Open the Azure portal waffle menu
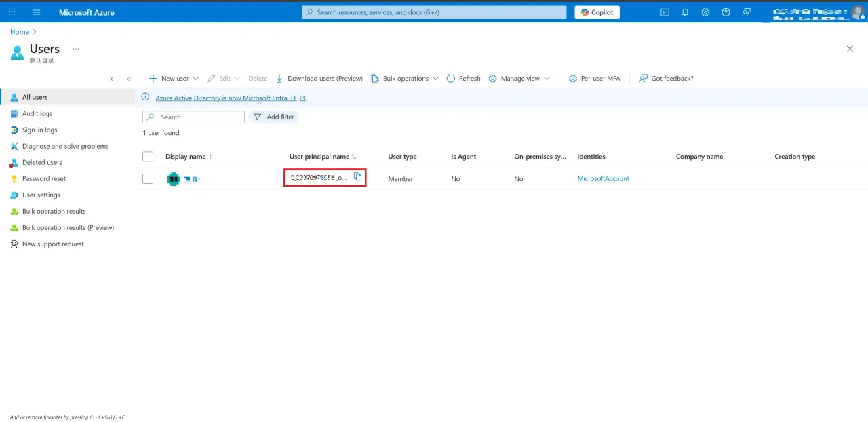Screen dimensions: 868x422 [12, 12]
